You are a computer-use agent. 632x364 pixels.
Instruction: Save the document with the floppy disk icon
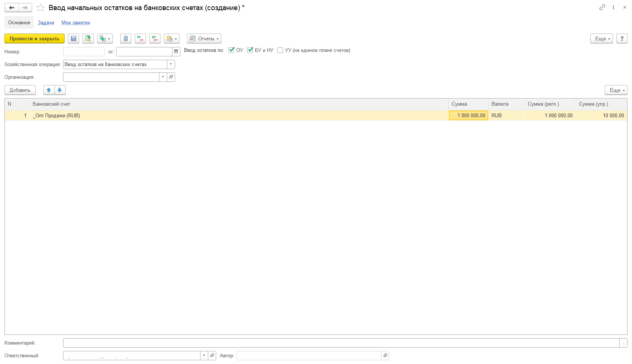(x=74, y=38)
